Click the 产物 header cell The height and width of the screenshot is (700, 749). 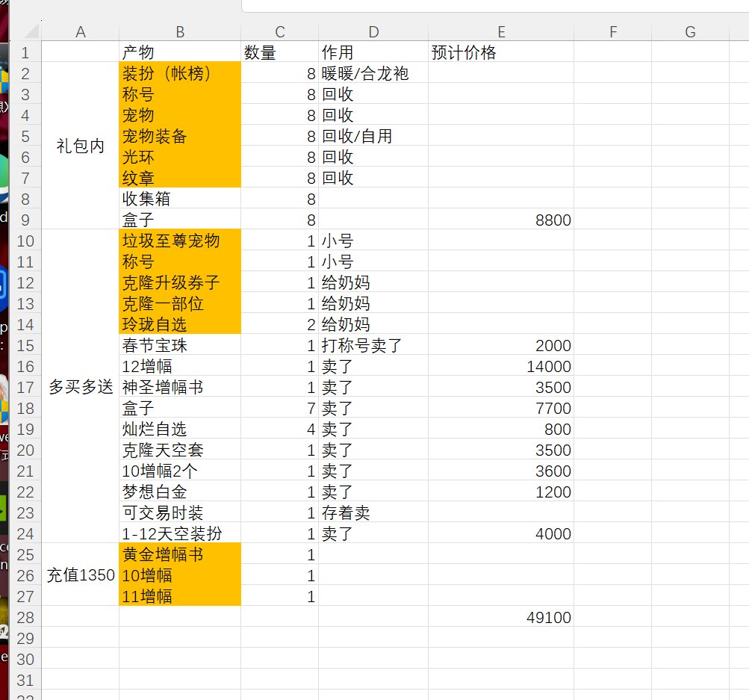point(180,52)
